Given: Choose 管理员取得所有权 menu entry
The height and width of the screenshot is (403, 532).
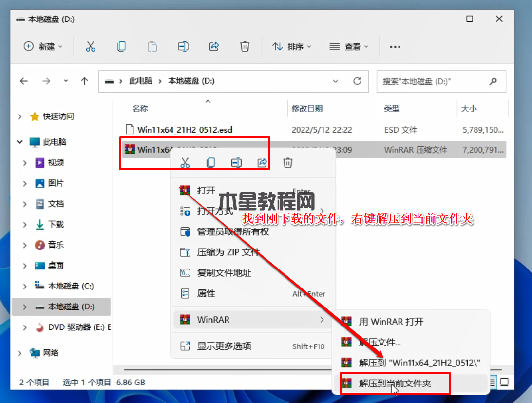Looking at the screenshot, I should (252, 231).
